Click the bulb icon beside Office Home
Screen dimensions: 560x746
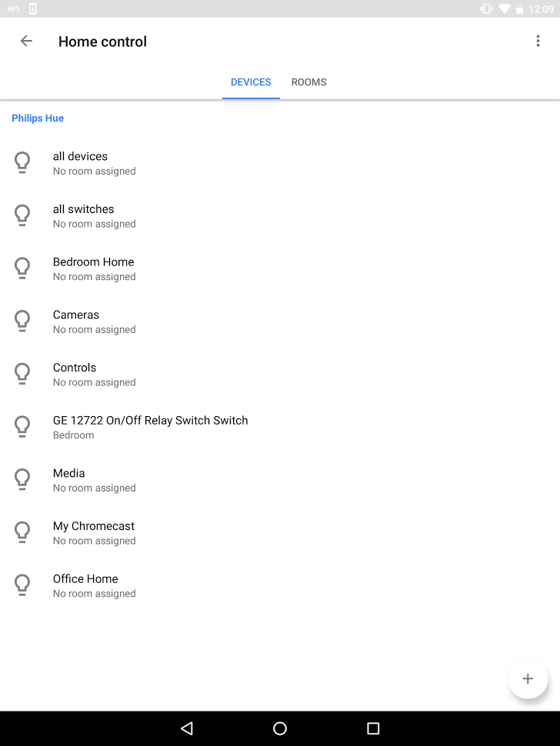(22, 584)
